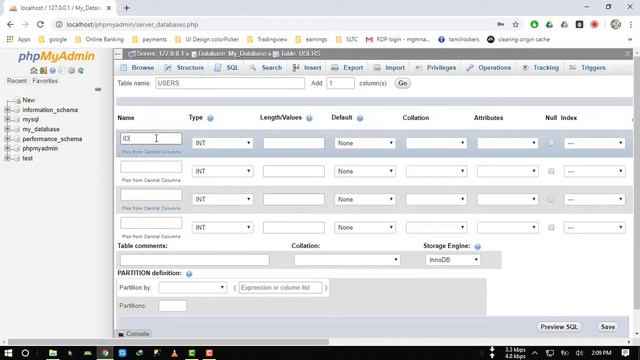The width and height of the screenshot is (640, 360).
Task: Switch to Structure tab
Action: (x=184, y=68)
